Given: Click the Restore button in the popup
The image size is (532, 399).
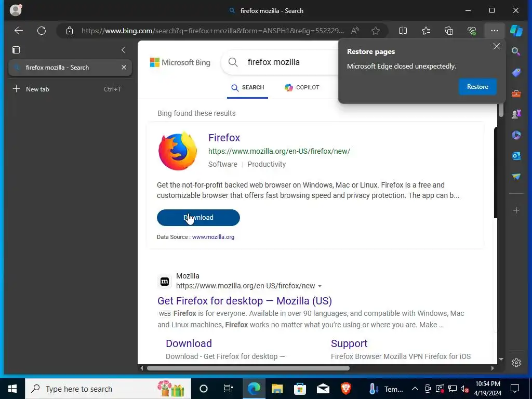Looking at the screenshot, I should (477, 87).
